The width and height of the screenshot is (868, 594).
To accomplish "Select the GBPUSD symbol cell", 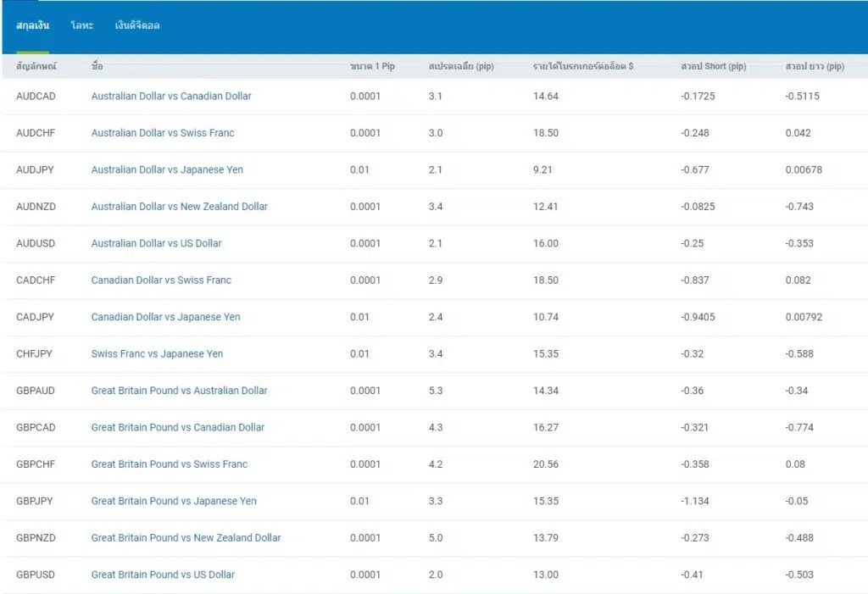I will tap(36, 575).
